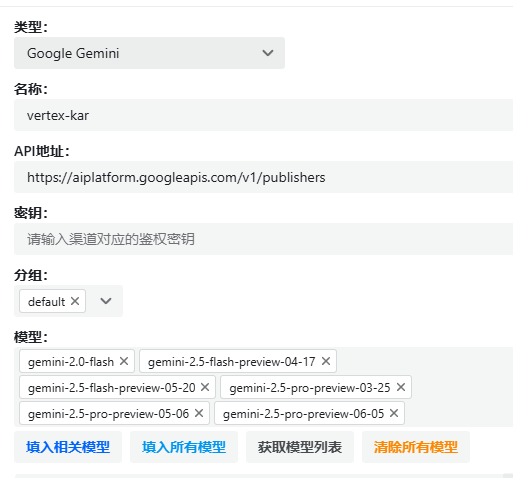
Task: Remove gemini-2.5-flash-preview-05-20 tag
Action: pos(205,387)
